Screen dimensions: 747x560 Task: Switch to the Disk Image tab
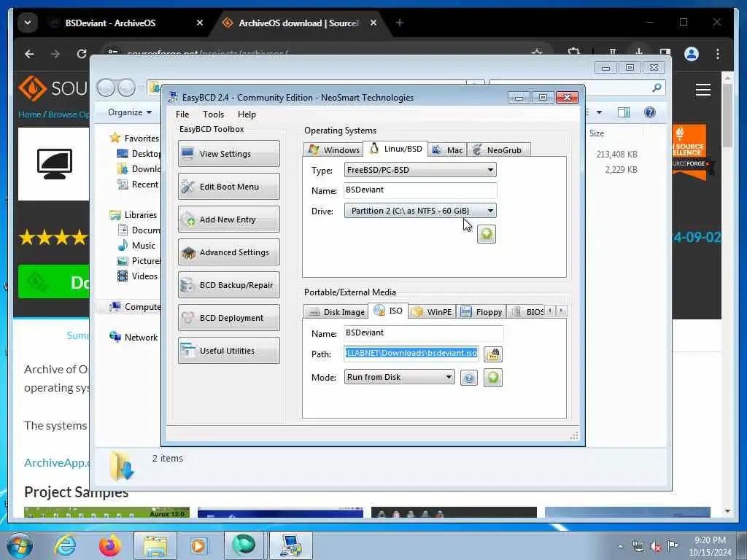click(336, 312)
